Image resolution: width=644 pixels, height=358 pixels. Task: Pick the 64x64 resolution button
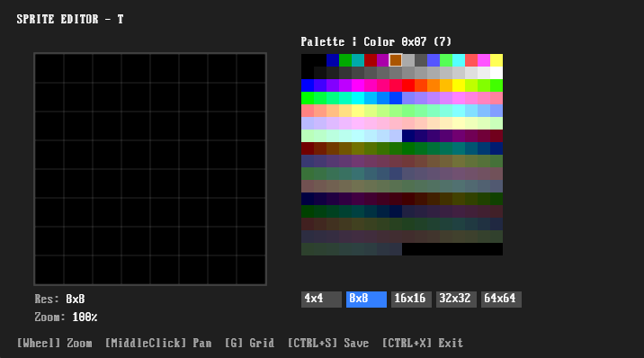pos(501,300)
